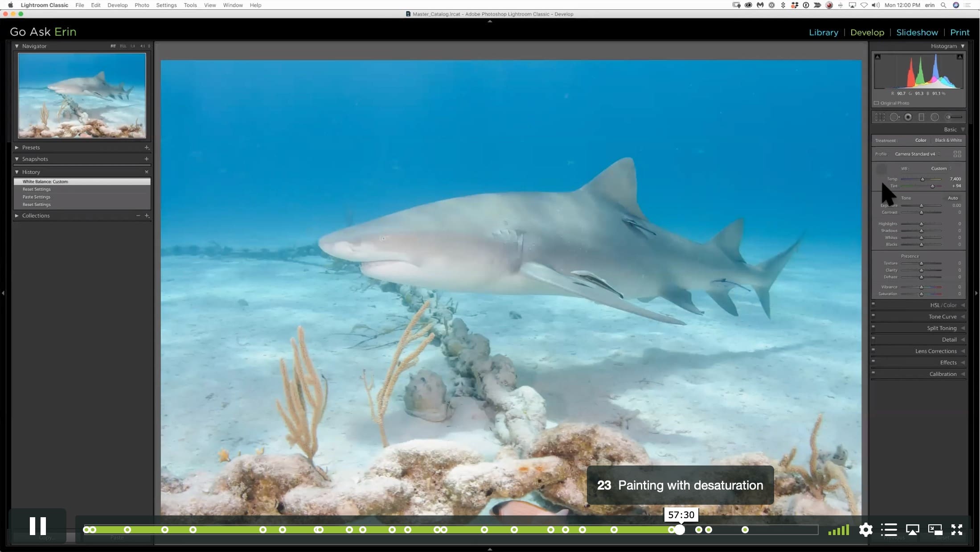Create a new snapshot with plus icon

[147, 159]
